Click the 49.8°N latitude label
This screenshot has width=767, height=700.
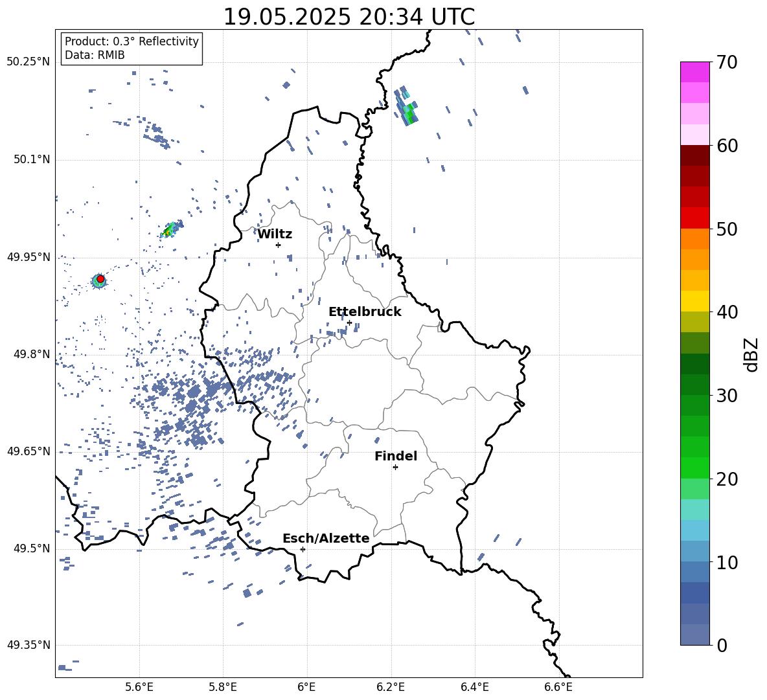pos(31,354)
